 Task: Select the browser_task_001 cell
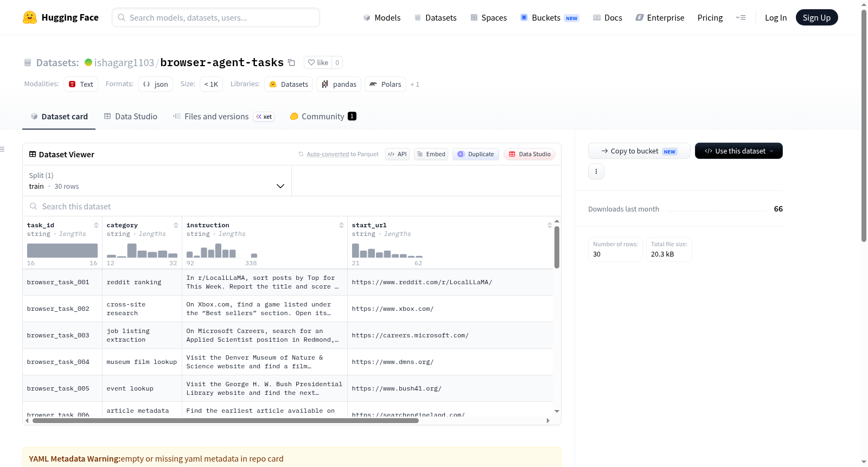click(x=62, y=282)
